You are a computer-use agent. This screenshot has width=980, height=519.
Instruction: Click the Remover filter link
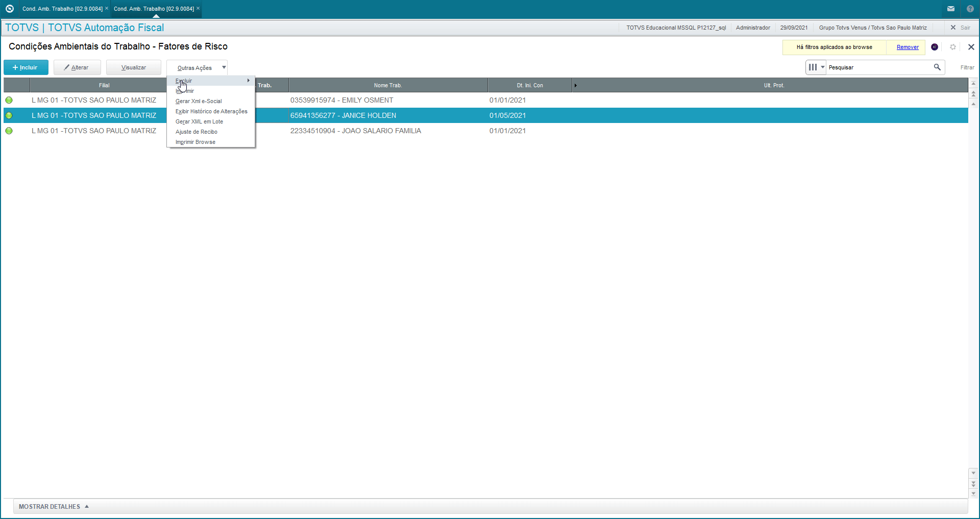(908, 47)
